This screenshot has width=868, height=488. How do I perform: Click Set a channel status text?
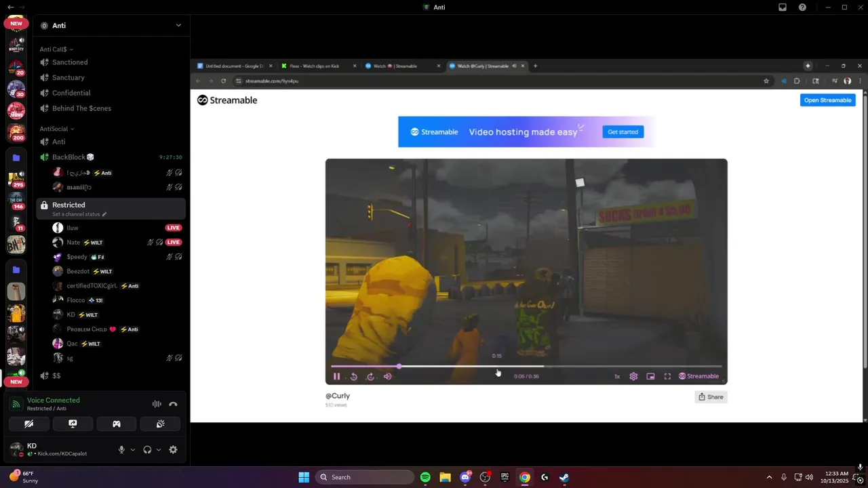click(76, 214)
